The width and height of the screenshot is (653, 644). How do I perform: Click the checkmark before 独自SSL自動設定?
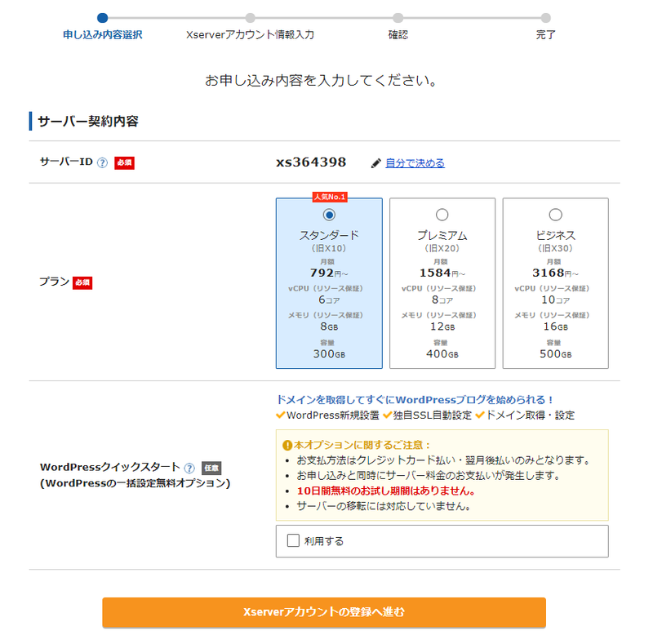tap(387, 415)
